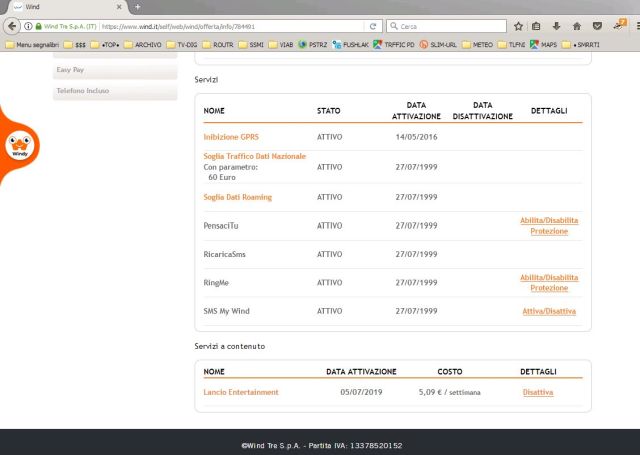Image resolution: width=640 pixels, height=455 pixels.
Task: Click the Servizi a contenuto heading
Action: coord(230,346)
